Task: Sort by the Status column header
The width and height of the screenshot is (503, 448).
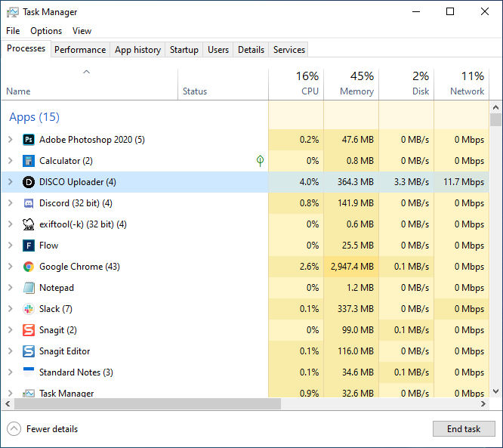Action: point(223,84)
